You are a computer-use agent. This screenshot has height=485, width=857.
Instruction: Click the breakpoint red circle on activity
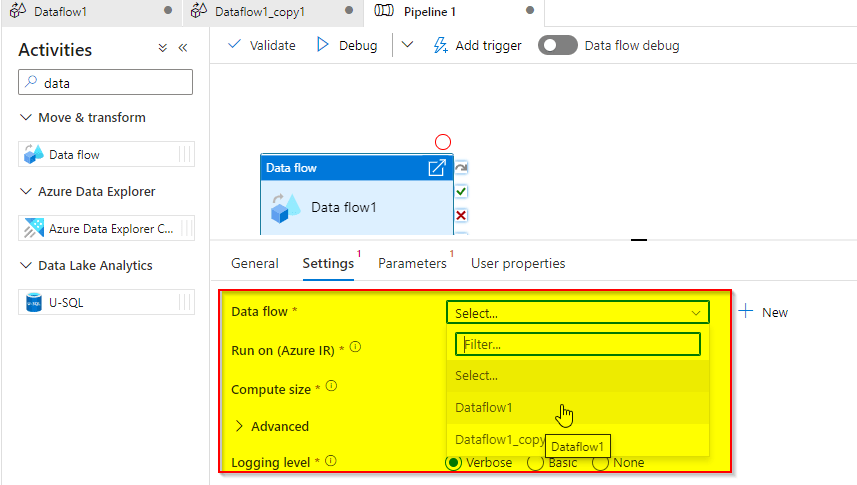(x=443, y=142)
